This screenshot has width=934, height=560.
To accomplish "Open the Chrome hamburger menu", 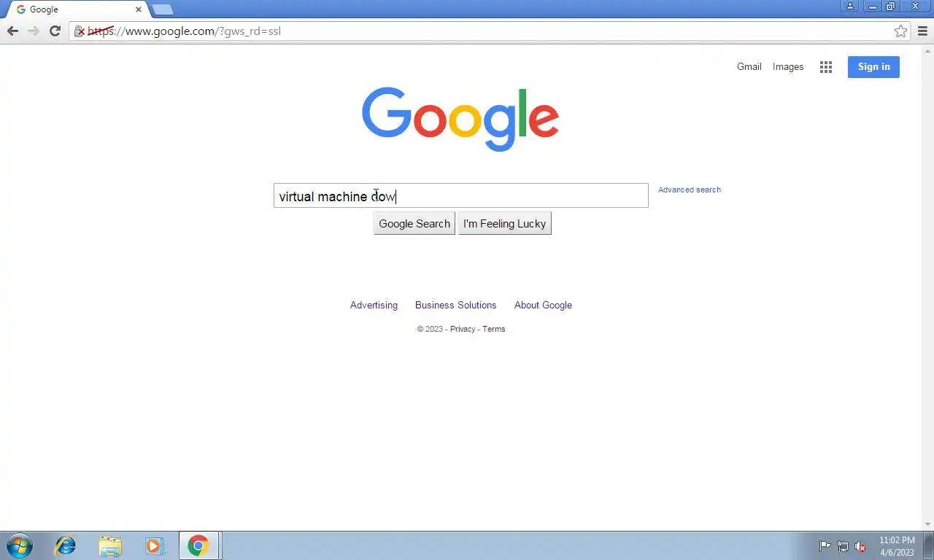I will tap(922, 31).
